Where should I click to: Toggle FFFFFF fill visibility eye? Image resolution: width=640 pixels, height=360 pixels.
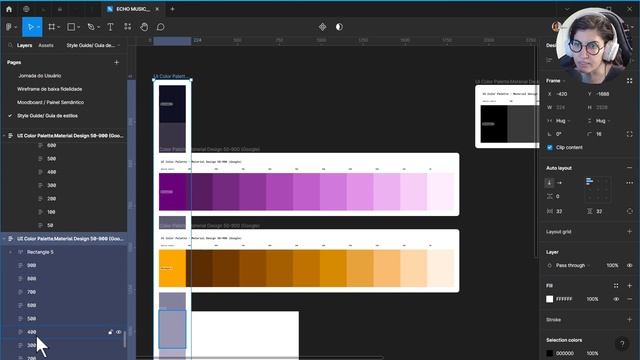click(x=616, y=299)
